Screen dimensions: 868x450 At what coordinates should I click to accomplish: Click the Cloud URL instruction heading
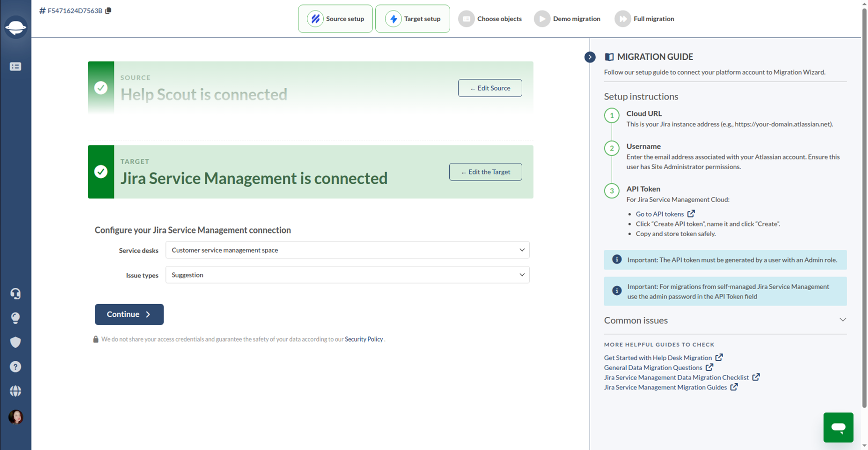644,113
